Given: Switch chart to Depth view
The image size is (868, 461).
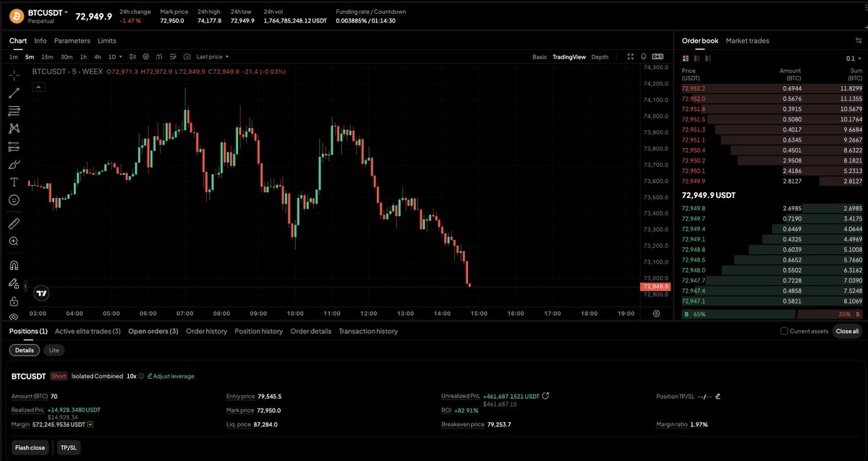Looking at the screenshot, I should tap(600, 56).
